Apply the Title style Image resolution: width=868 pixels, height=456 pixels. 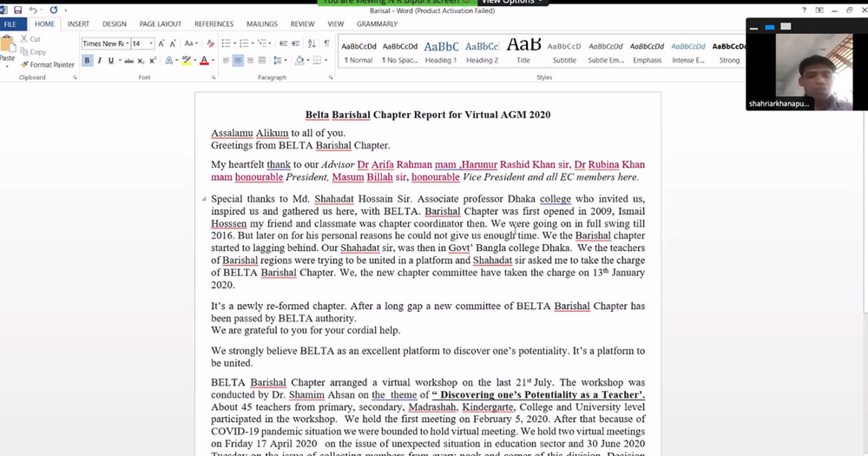click(x=523, y=51)
